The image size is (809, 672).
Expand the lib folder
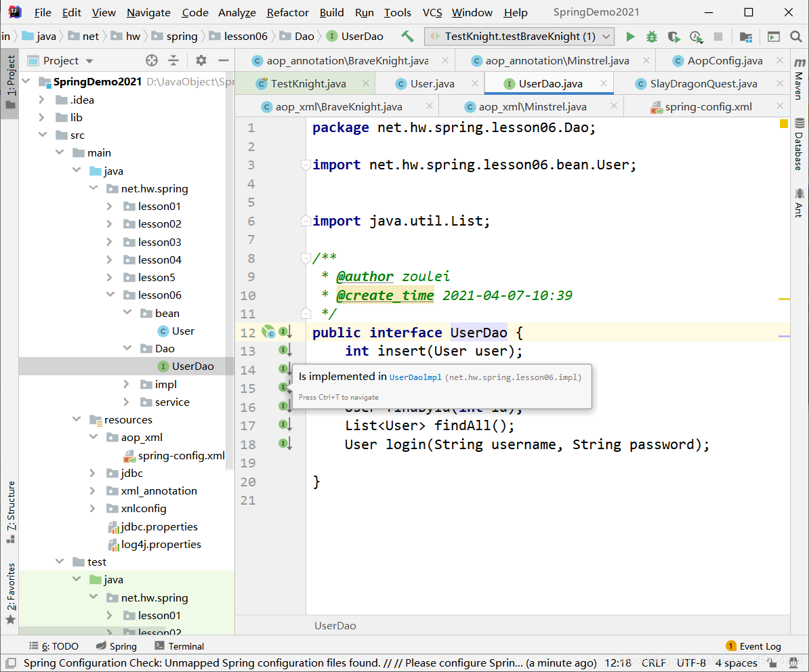point(42,117)
